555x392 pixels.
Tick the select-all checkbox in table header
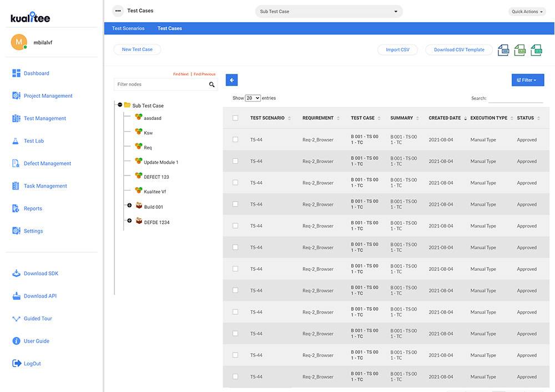[x=235, y=118]
